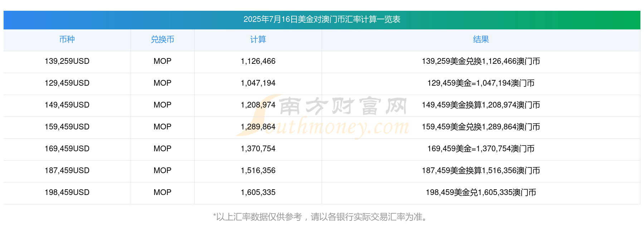The height and width of the screenshot is (233, 644).
Task: Select the 139,259USD cell
Action: click(x=67, y=61)
